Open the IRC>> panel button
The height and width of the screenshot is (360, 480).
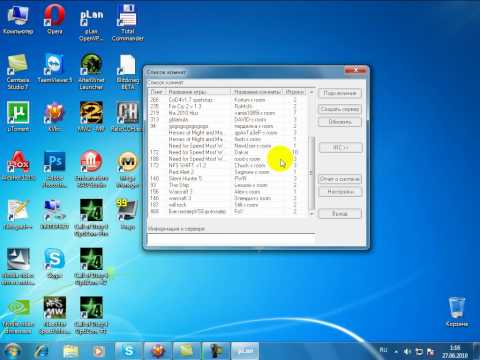[340, 148]
